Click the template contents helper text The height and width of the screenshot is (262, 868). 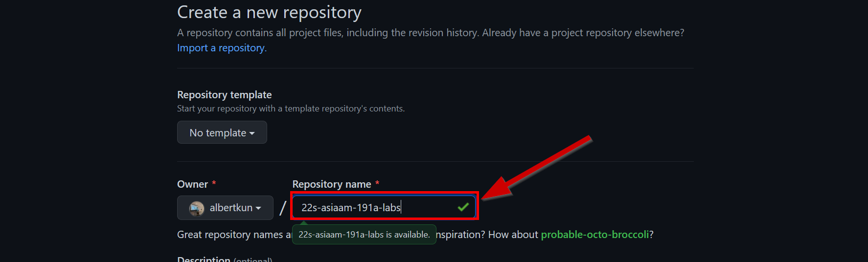pos(291,109)
